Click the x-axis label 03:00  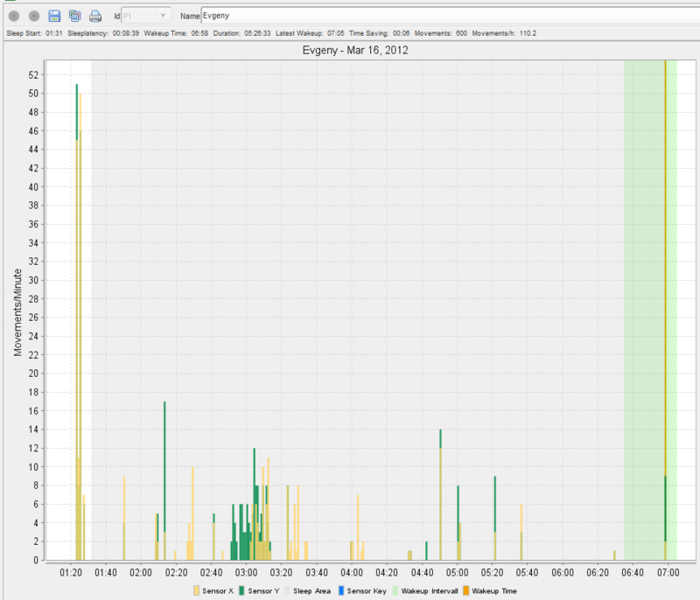(246, 572)
